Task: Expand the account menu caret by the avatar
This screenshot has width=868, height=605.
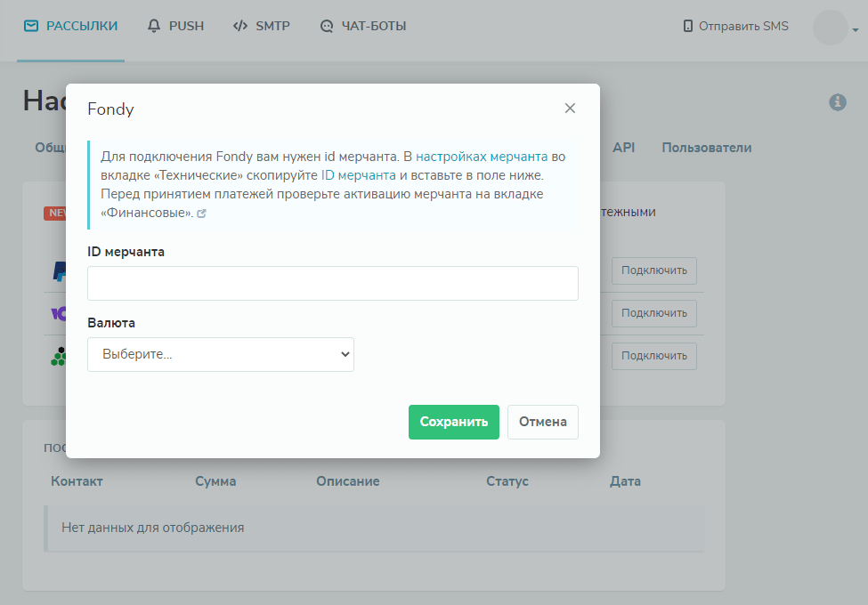Action: 856,30
